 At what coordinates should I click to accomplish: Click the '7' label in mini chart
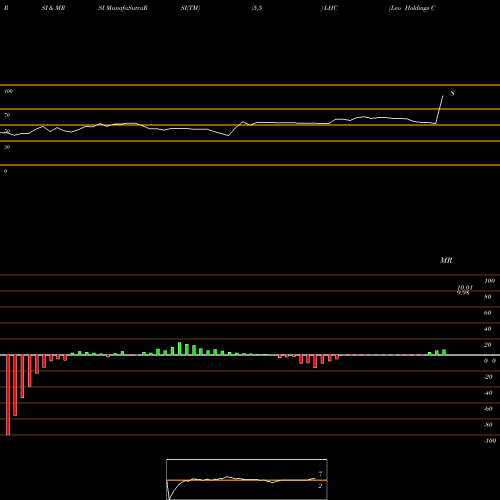(x=320, y=474)
